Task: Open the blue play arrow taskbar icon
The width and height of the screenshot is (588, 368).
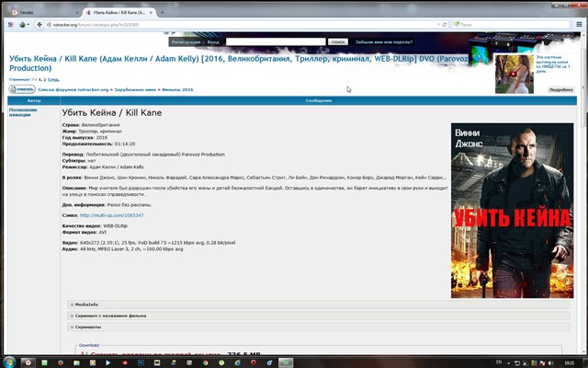Action: 108,362
